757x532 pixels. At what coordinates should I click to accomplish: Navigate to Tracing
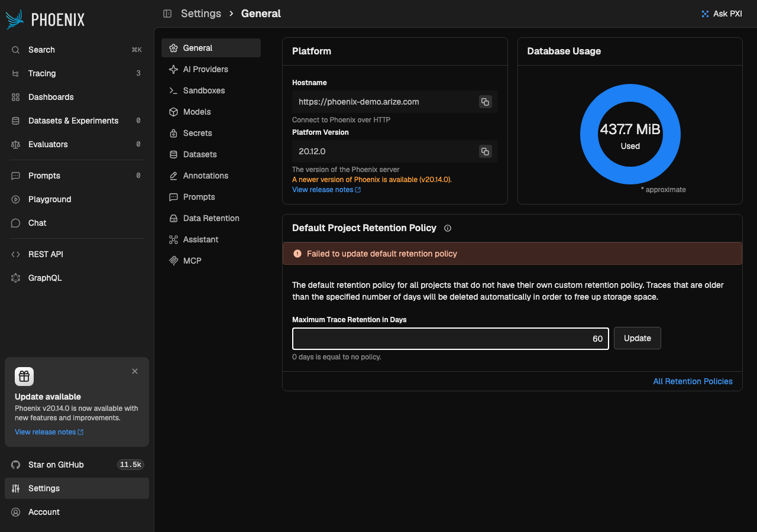click(x=77, y=73)
